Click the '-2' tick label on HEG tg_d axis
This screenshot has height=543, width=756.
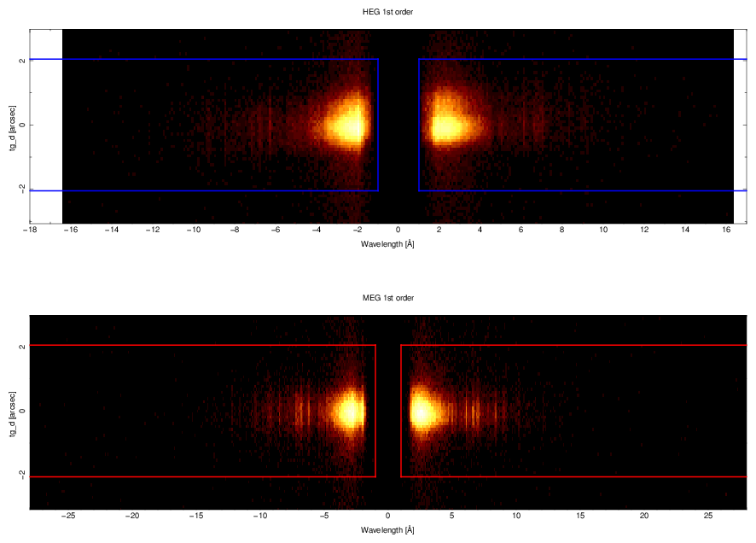point(21,189)
